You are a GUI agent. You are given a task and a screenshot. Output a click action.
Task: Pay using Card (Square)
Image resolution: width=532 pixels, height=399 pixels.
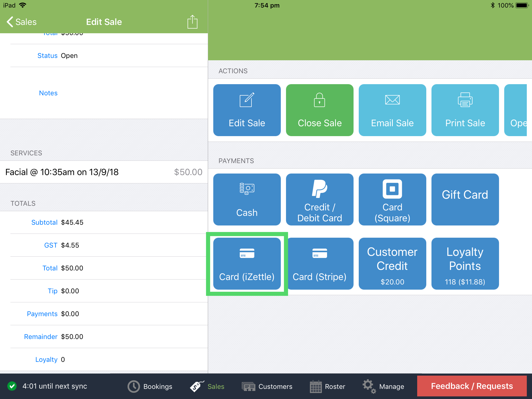392,199
